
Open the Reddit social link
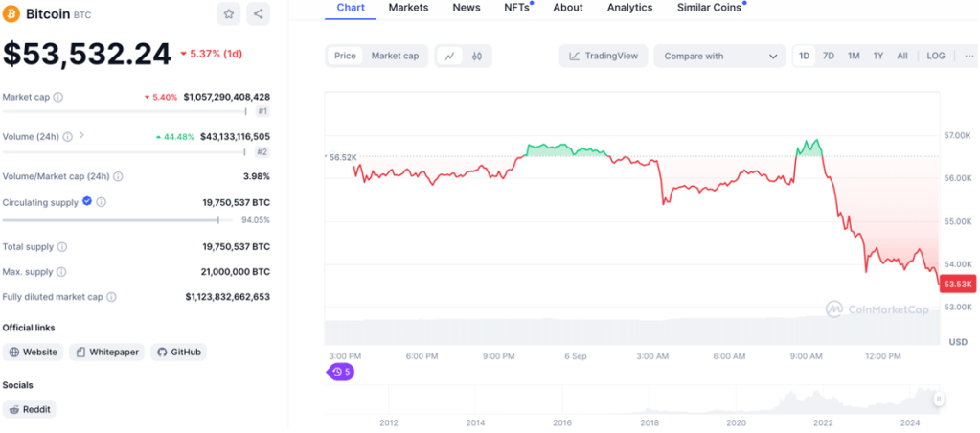click(30, 409)
